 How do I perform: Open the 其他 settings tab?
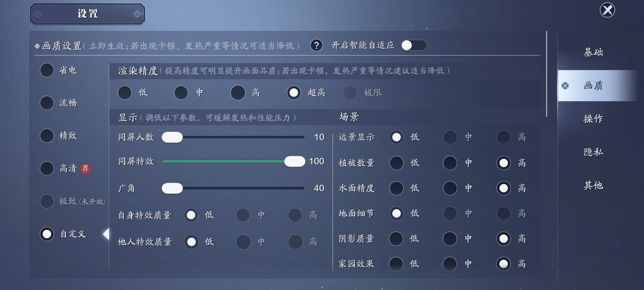[593, 185]
